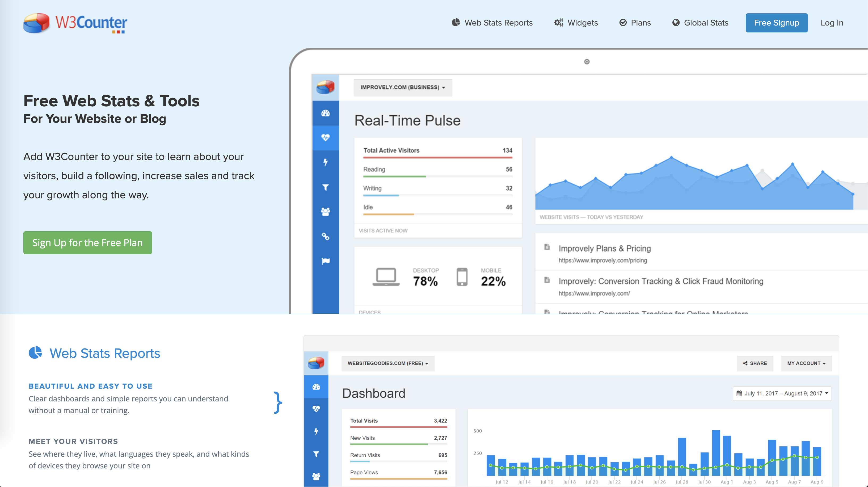Click the https://www.improvely.com/pricing URL
Image resolution: width=868 pixels, height=487 pixels.
tap(603, 260)
